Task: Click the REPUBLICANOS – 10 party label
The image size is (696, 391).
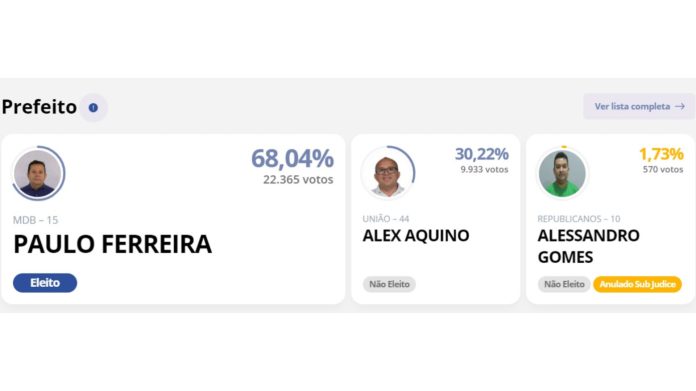Action: [579, 219]
